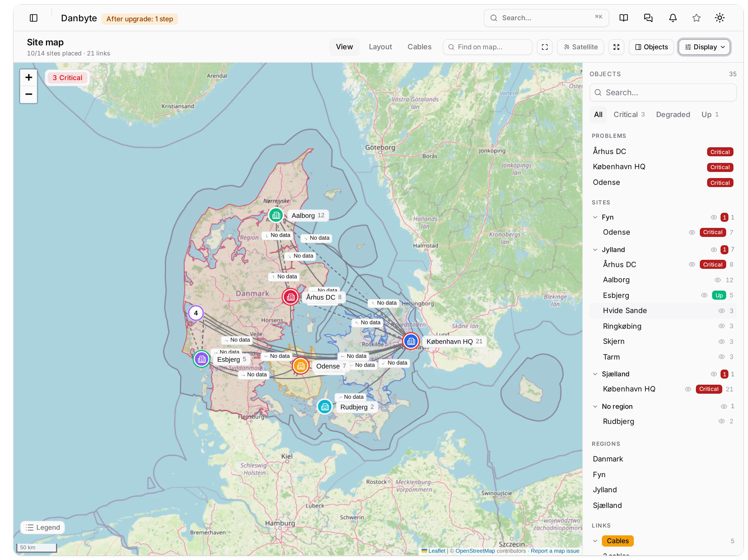Collapse the No region group
The height and width of the screenshot is (560, 748).
point(595,406)
